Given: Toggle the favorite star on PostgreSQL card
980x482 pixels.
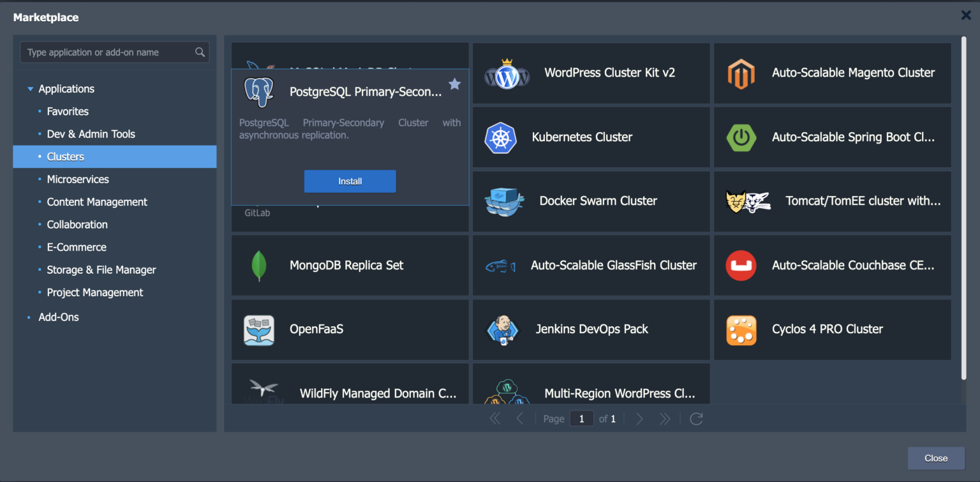Looking at the screenshot, I should [454, 84].
